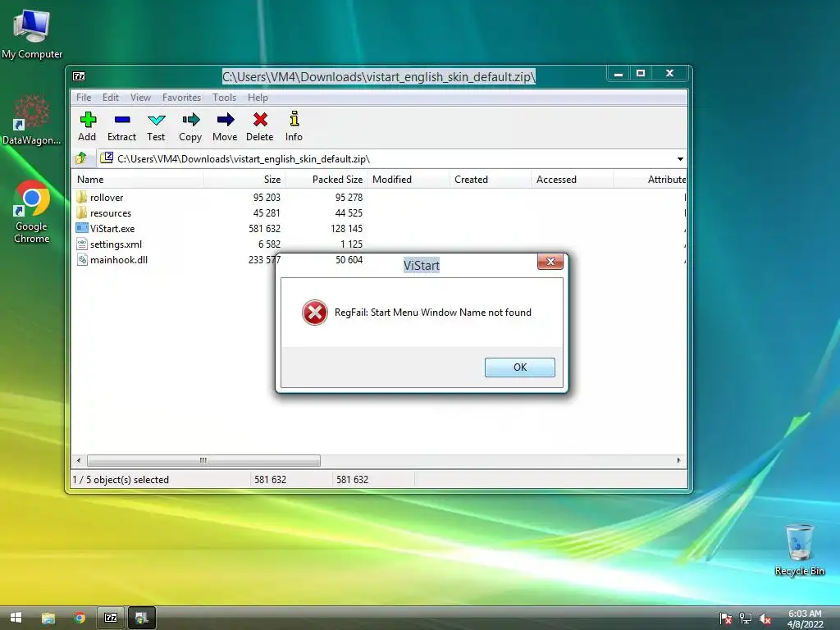Click the muted speaker tray icon
This screenshot has height=630, width=840.
(x=765, y=619)
